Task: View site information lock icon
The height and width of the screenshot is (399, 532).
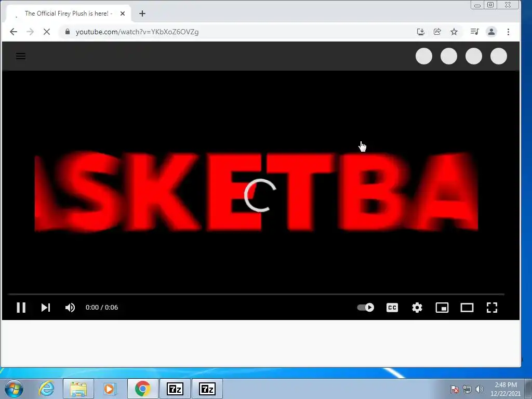Action: (x=68, y=32)
